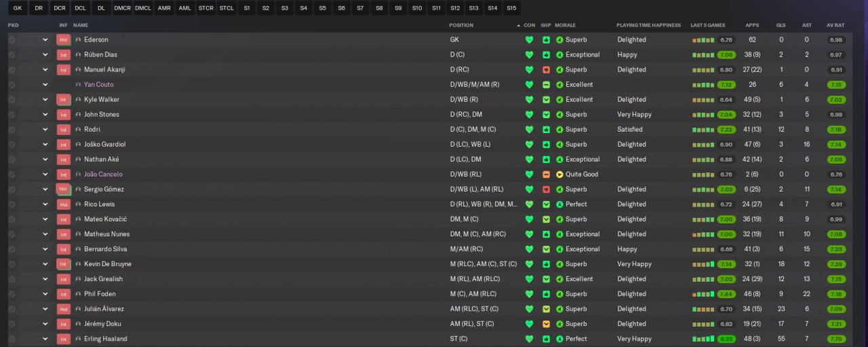868x347 pixels.
Task: Sort by the MORALE column header
Action: 565,25
